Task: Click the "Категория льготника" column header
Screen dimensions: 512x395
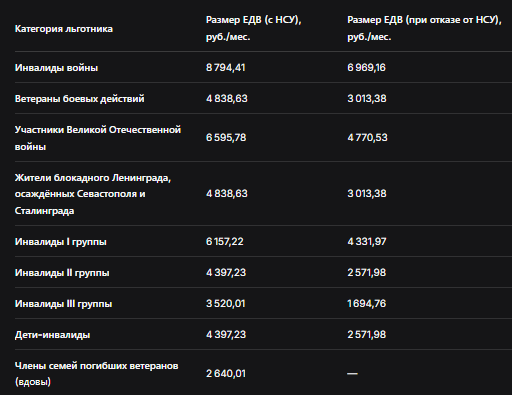Action: pyautogui.click(x=64, y=29)
